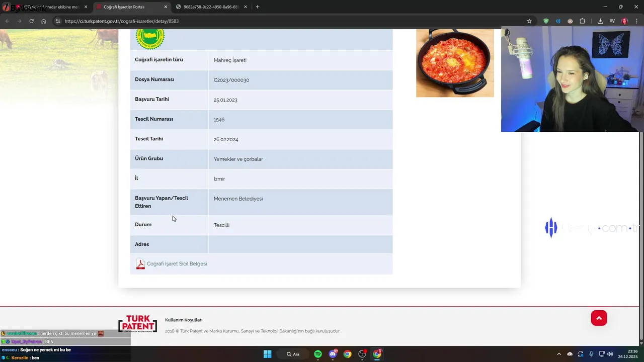Open the green shield extension icon
The image size is (644, 362).
pyautogui.click(x=546, y=21)
